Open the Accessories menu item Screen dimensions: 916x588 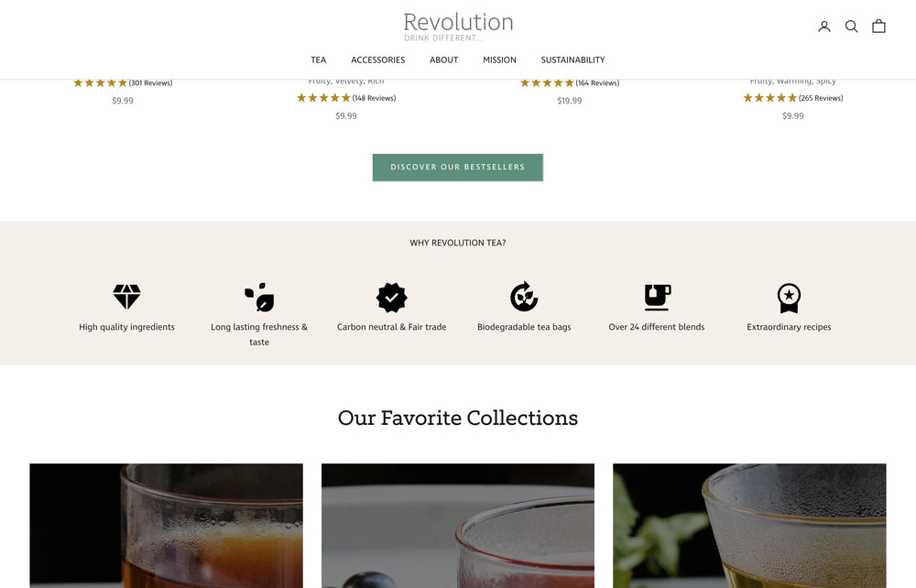(x=377, y=60)
